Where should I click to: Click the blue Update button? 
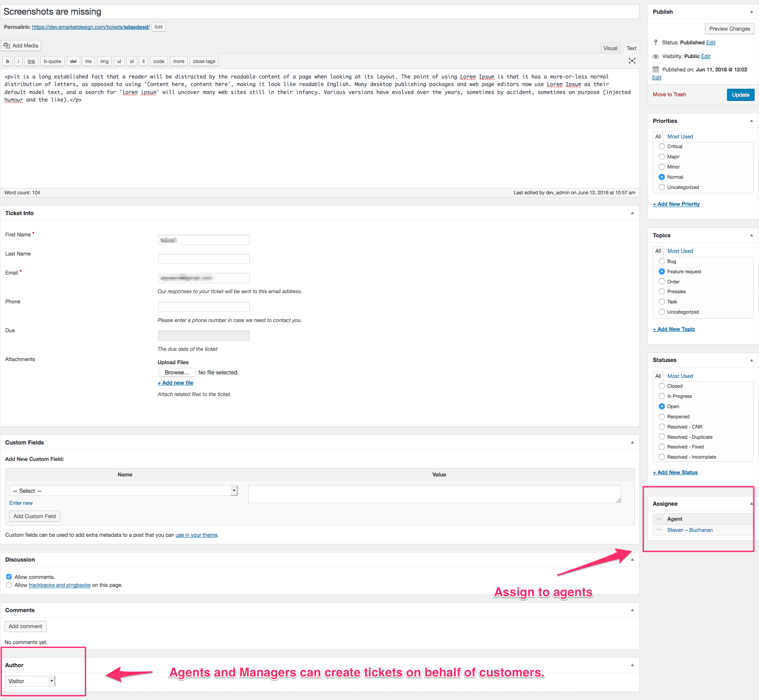(x=740, y=95)
